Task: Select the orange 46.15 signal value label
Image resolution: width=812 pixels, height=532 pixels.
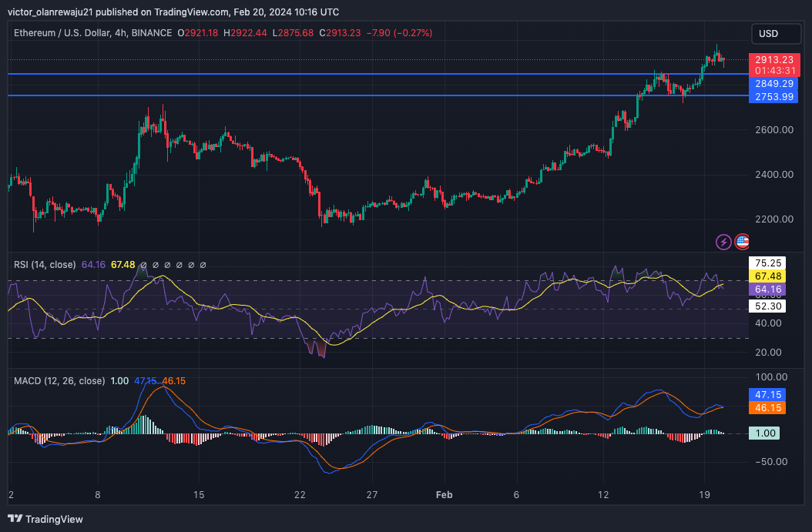Action: (x=767, y=408)
